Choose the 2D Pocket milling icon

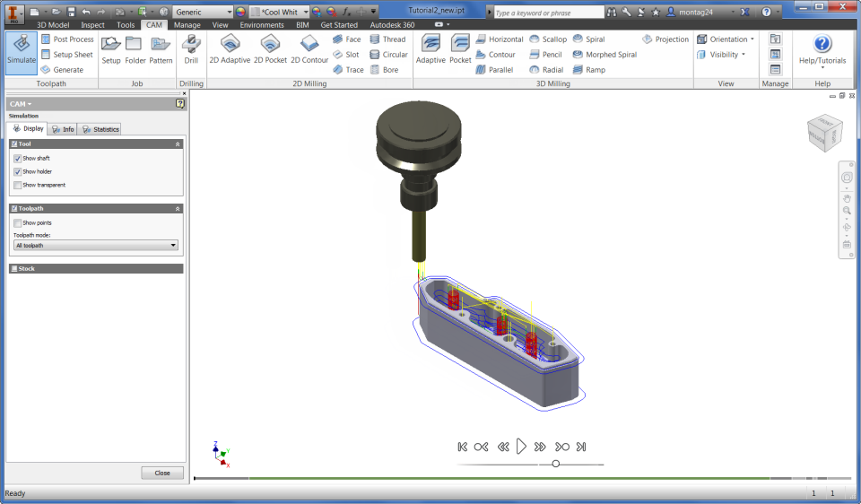(x=270, y=49)
